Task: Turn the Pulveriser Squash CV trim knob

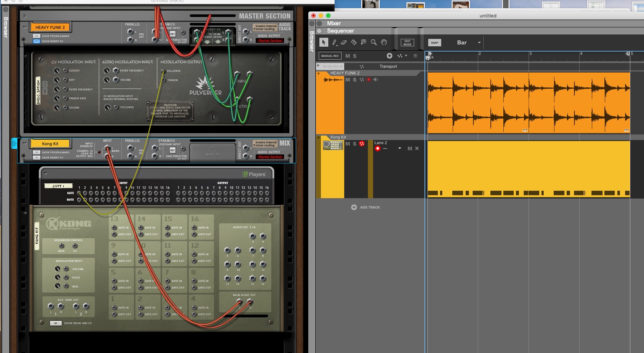Action: 57,70
